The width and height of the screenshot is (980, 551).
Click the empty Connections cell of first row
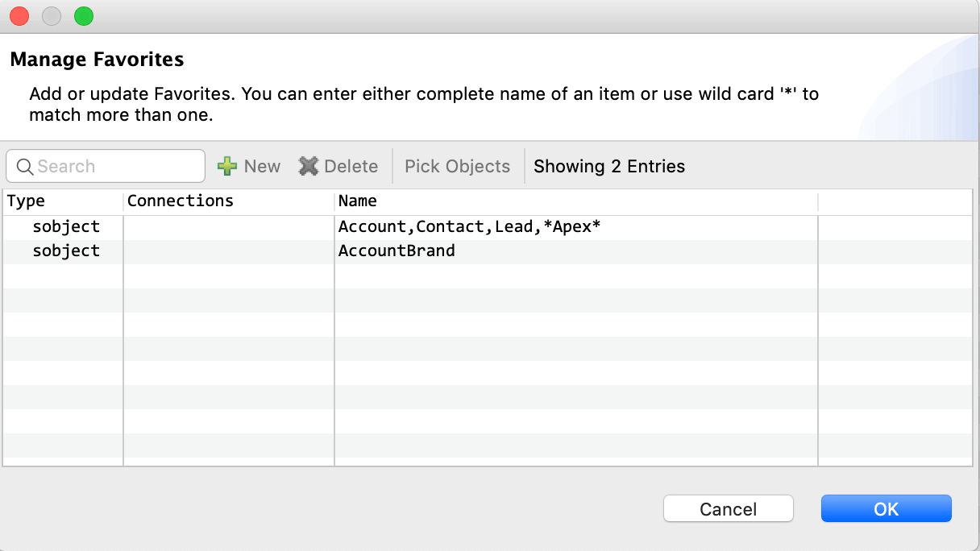click(229, 227)
